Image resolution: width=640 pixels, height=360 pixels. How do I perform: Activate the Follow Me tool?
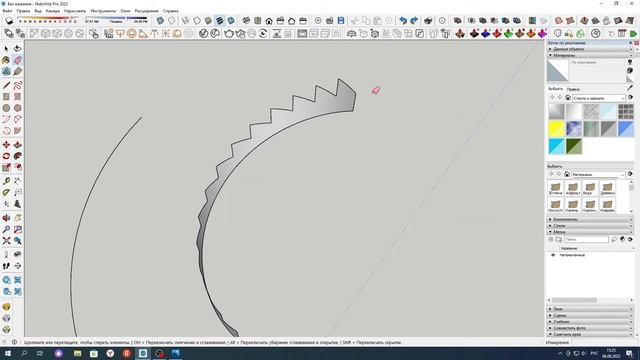click(18, 156)
